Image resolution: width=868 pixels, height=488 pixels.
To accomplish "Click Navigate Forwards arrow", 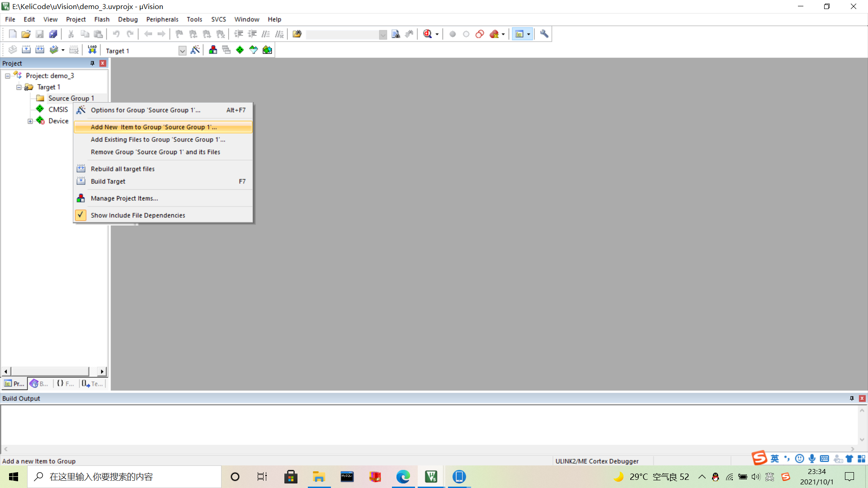I will coord(161,34).
